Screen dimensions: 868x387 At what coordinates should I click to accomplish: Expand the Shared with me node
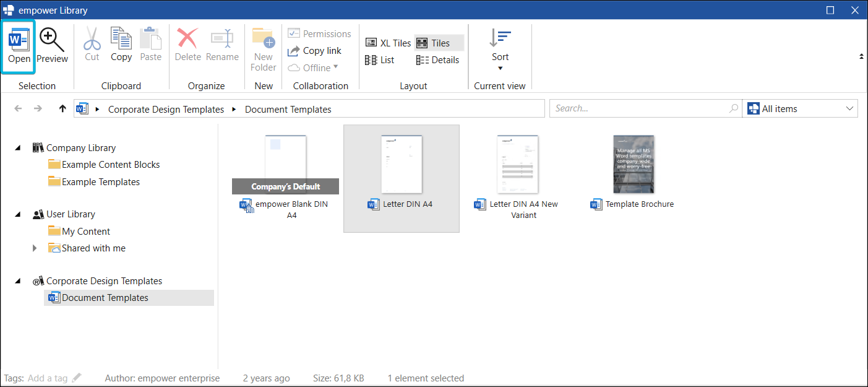[x=35, y=248]
